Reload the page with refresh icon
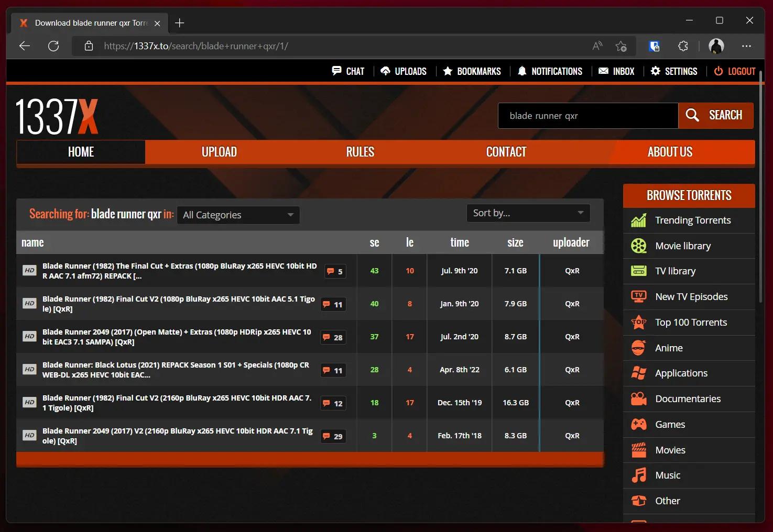The image size is (773, 532). click(x=53, y=46)
